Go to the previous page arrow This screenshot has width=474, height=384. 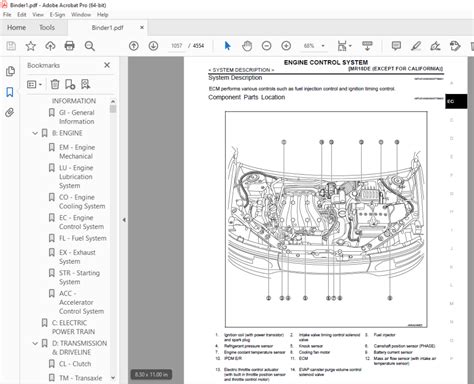click(134, 46)
